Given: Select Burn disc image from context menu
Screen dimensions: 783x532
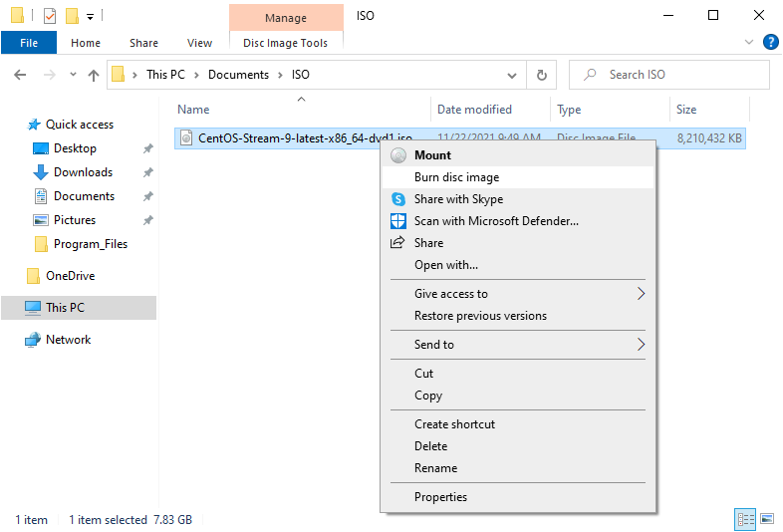Looking at the screenshot, I should (x=456, y=177).
